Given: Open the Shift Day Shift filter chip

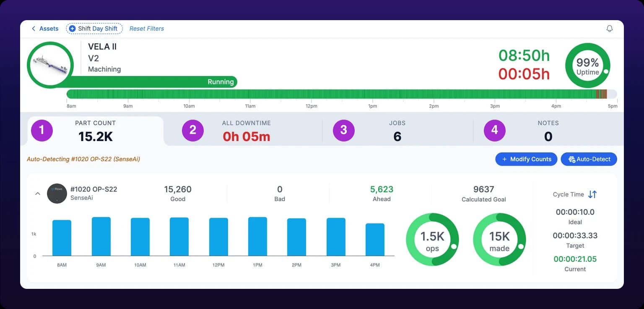Looking at the screenshot, I should [x=94, y=29].
